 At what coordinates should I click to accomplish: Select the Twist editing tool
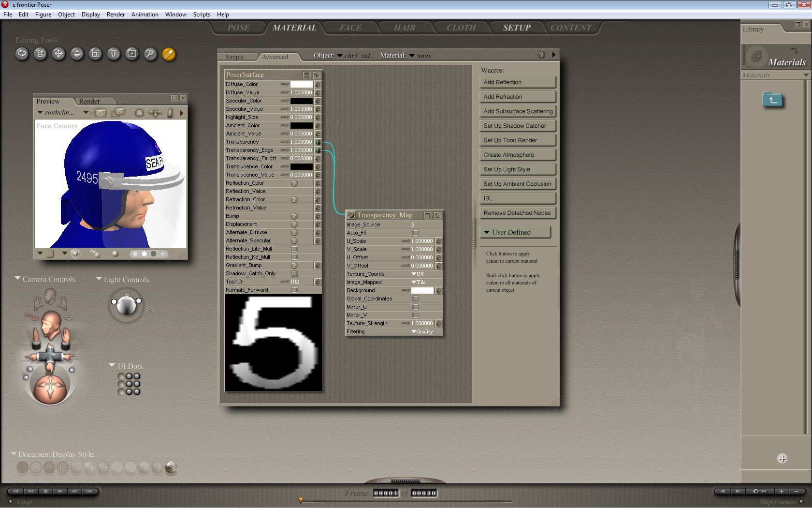click(40, 54)
